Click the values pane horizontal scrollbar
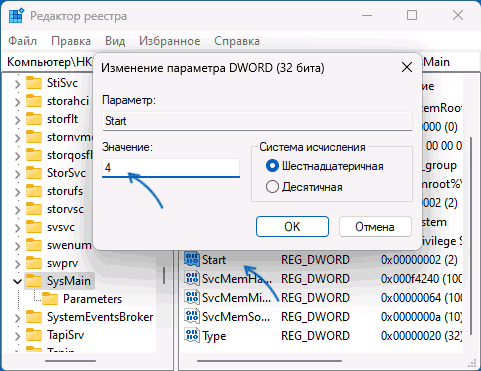 pyautogui.click(x=269, y=361)
